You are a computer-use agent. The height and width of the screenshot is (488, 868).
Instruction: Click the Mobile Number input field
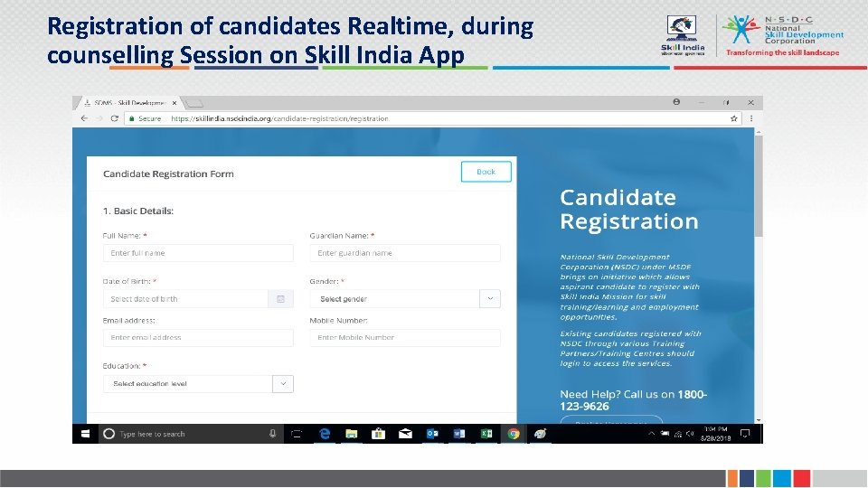[x=405, y=337]
